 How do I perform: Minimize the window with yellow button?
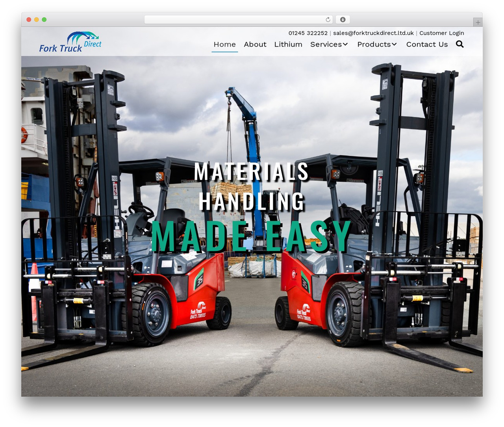point(37,20)
